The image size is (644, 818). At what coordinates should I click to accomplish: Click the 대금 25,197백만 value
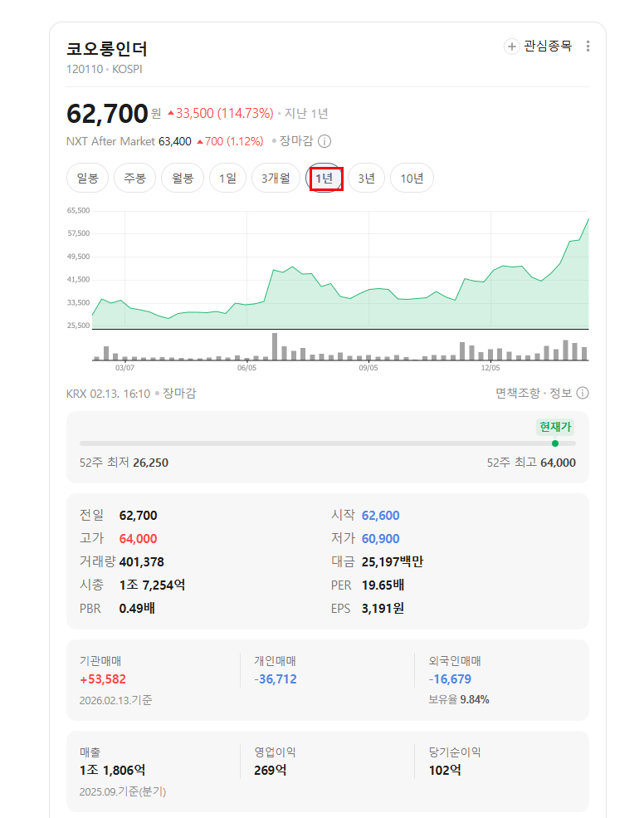tap(393, 562)
